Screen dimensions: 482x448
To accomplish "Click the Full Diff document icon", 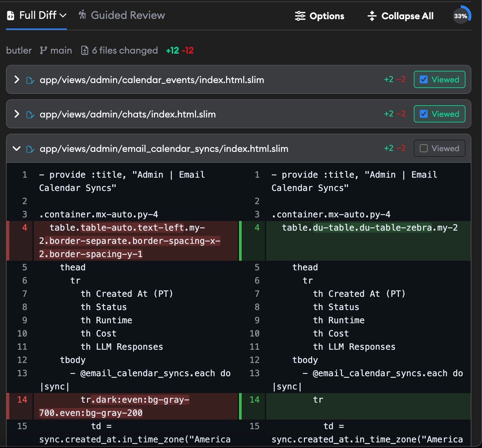I will [x=11, y=15].
